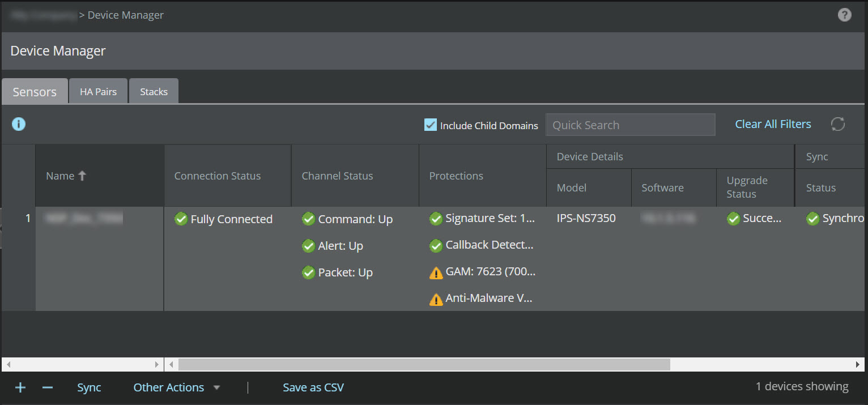This screenshot has height=405, width=868.
Task: Click the right arrow of the Name column scrollbar
Action: pos(158,364)
